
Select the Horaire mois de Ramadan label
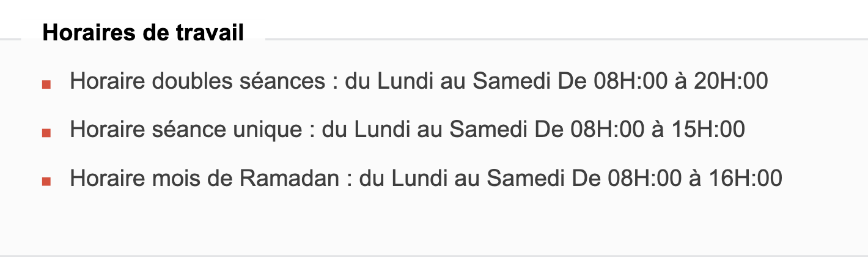(204, 179)
